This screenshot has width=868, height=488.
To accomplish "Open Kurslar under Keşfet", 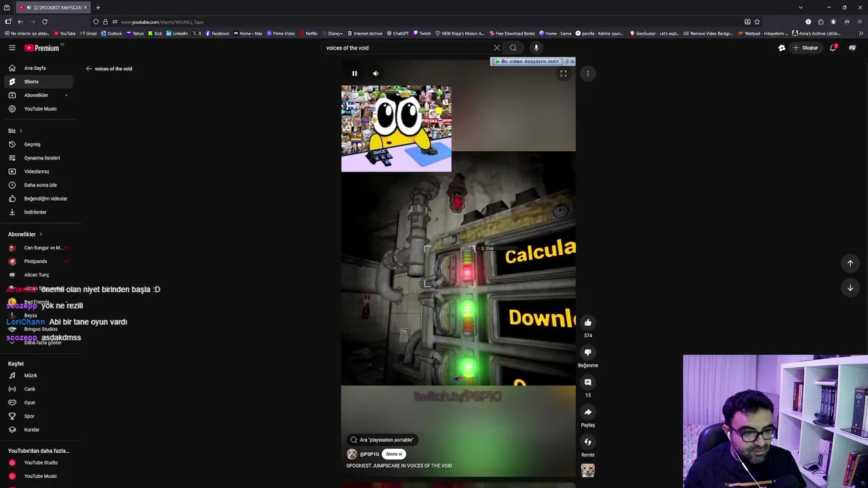I will tap(39, 430).
